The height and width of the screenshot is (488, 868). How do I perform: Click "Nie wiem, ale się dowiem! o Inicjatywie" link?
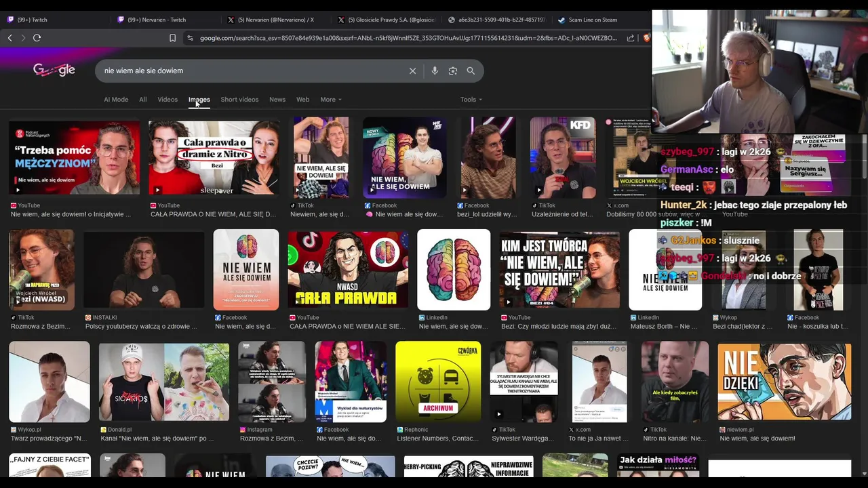71,214
